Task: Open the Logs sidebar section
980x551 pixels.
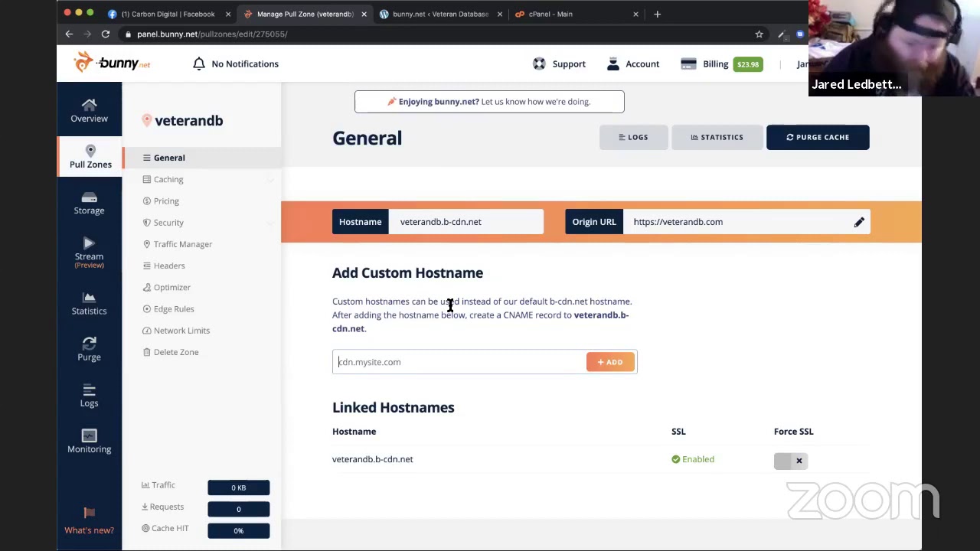Action: tap(89, 396)
